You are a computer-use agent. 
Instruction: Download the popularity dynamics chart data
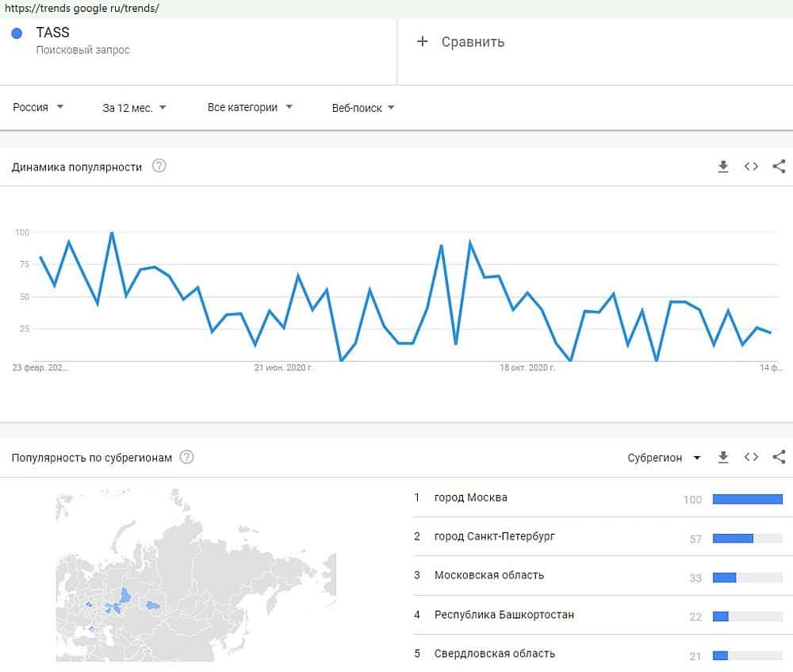pos(722,167)
